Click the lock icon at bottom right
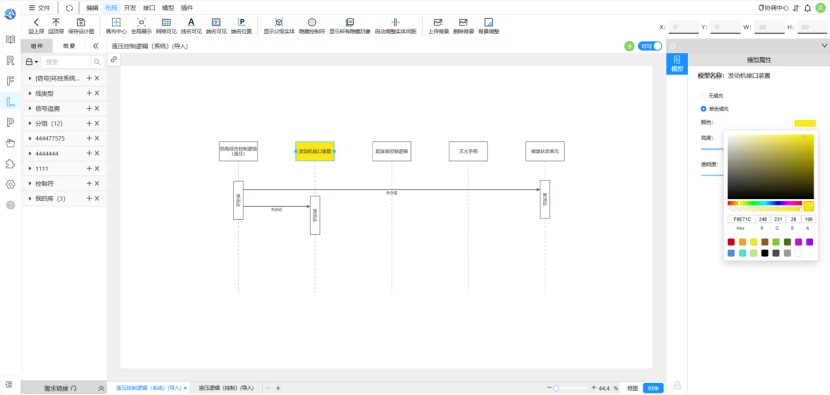The height and width of the screenshot is (395, 830). [676, 385]
